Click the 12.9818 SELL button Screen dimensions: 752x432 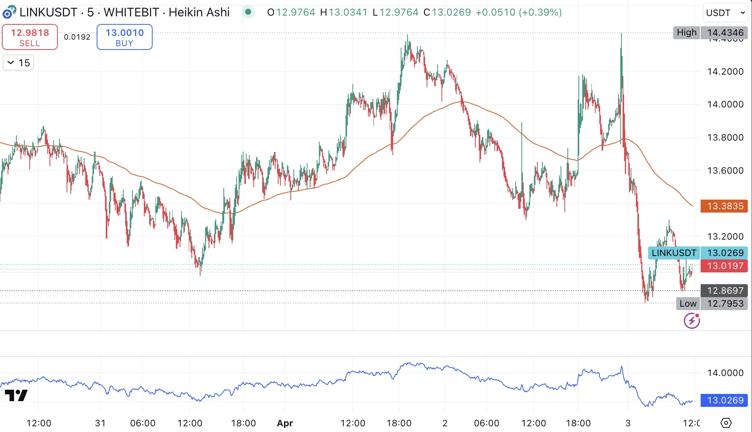point(30,37)
